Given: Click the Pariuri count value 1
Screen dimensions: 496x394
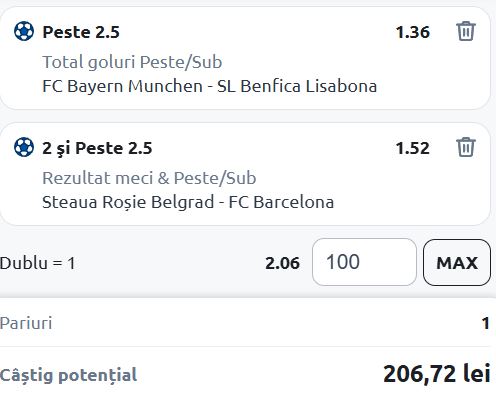Looking at the screenshot, I should [486, 323].
